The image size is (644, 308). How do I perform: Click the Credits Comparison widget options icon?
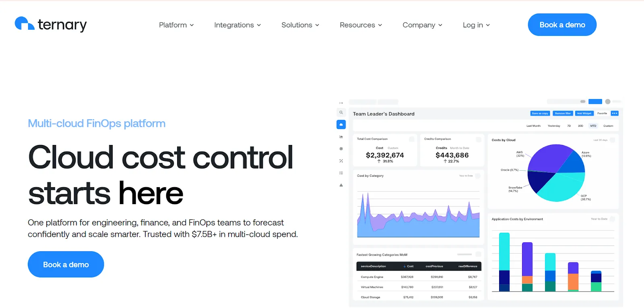coord(479,139)
